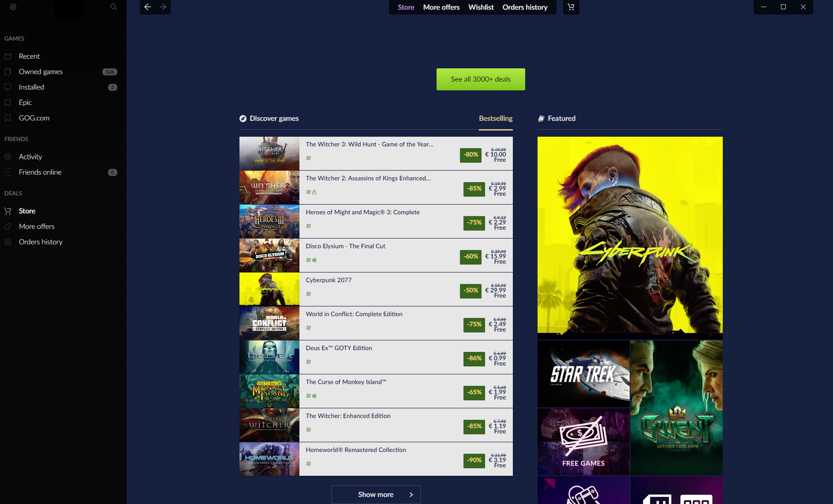Open Disco Elysium - The Final Cut listing
This screenshot has width=833, height=504.
[x=376, y=255]
